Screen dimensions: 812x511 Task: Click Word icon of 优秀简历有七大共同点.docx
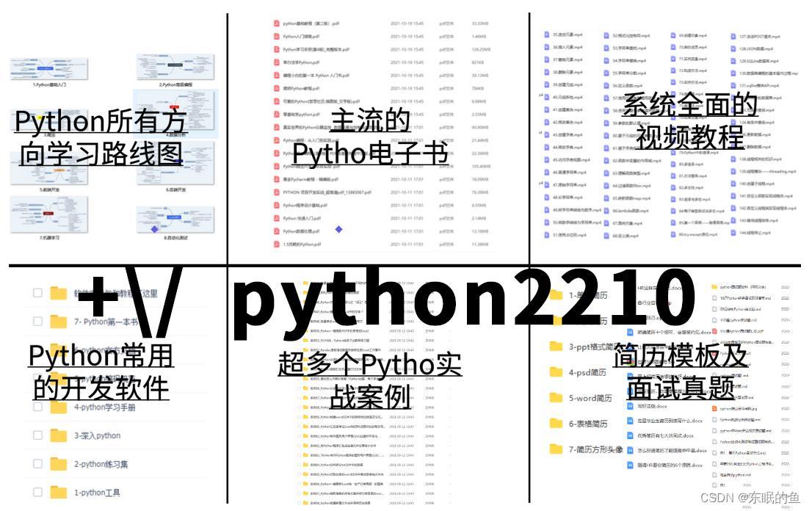[x=630, y=435]
